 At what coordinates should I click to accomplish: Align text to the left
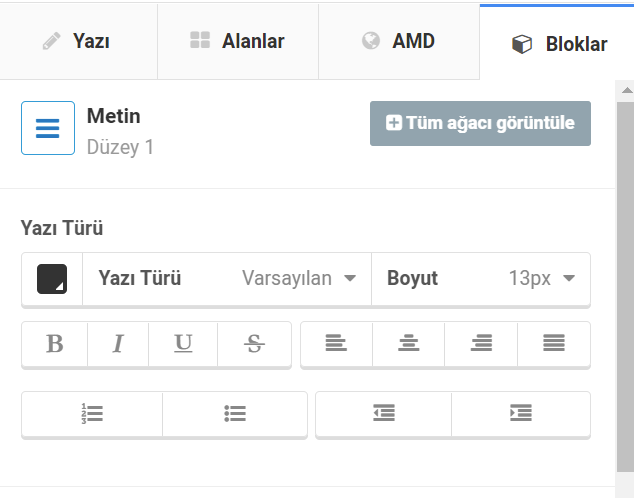336,344
